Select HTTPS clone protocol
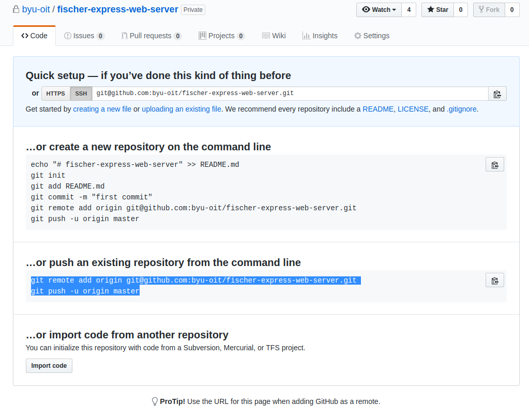 [56, 94]
